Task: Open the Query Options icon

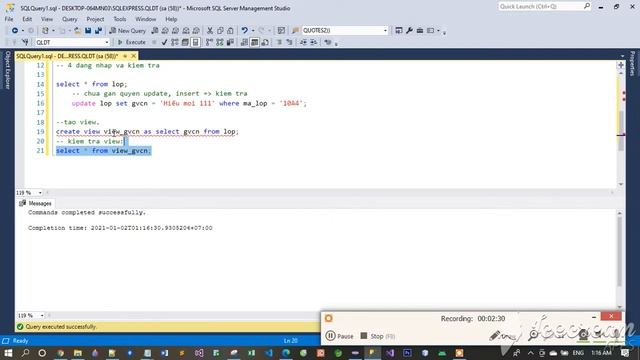Action: (x=185, y=42)
